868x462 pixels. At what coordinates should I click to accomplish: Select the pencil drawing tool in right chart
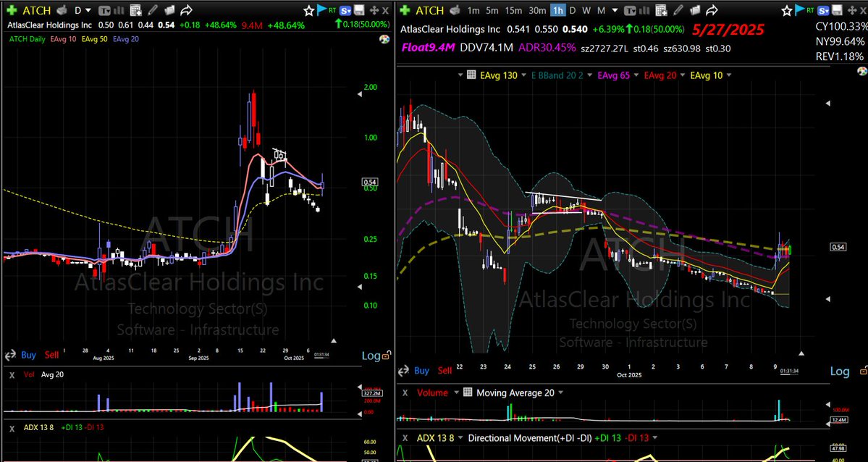[678, 11]
